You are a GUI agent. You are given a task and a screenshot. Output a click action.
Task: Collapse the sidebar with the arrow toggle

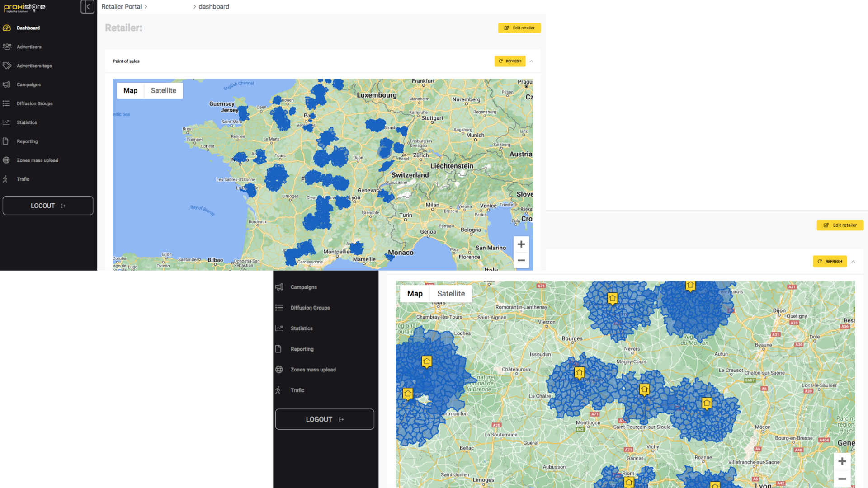87,7
